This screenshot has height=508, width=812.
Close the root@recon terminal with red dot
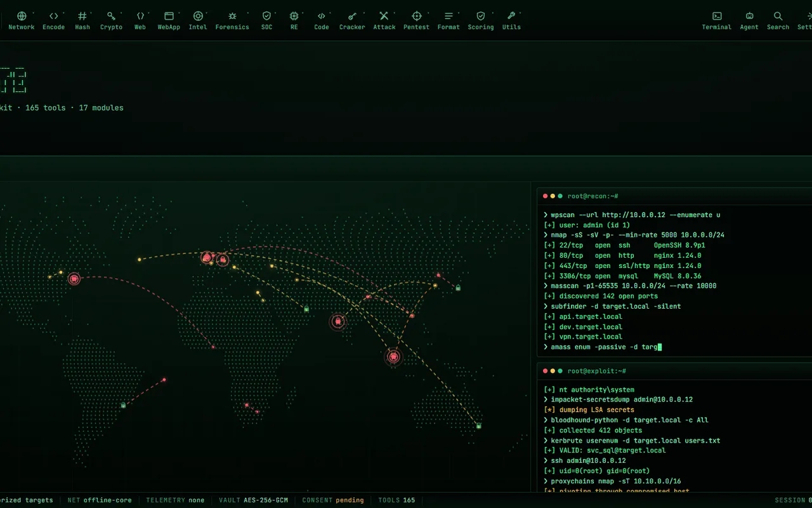click(x=546, y=196)
